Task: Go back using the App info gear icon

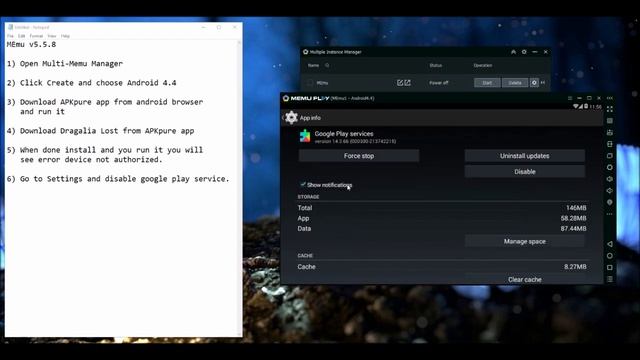Action: pos(291,118)
